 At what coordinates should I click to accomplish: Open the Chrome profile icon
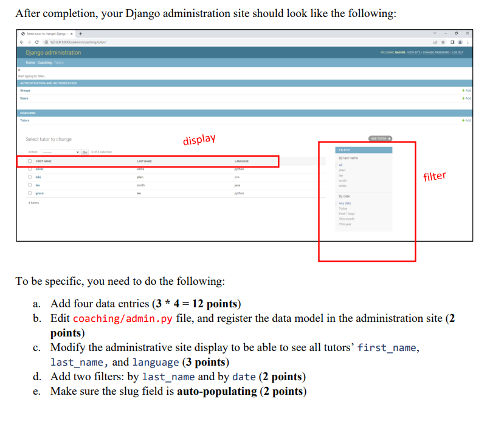point(460,43)
